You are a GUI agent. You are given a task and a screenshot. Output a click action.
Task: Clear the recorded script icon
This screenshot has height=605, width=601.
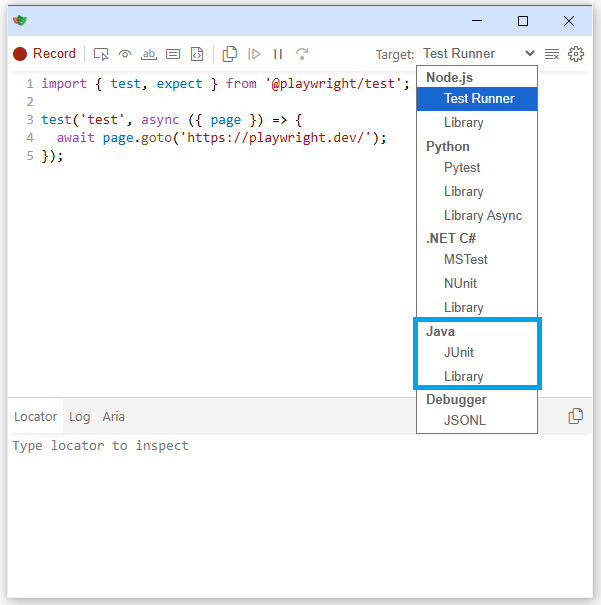(x=552, y=54)
